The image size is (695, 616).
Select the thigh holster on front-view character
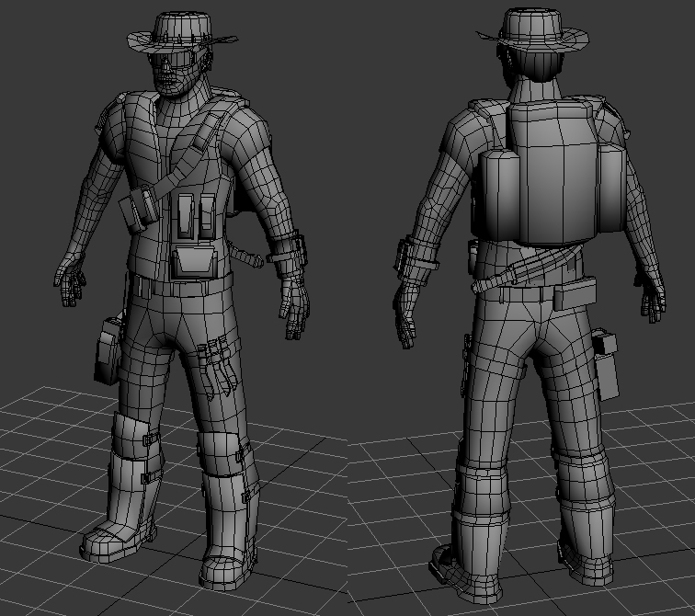tap(107, 350)
